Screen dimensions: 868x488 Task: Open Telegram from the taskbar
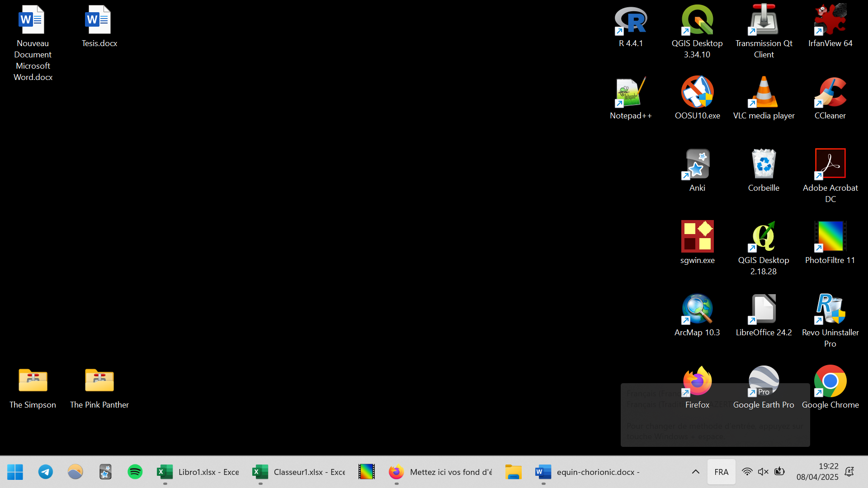[45, 472]
